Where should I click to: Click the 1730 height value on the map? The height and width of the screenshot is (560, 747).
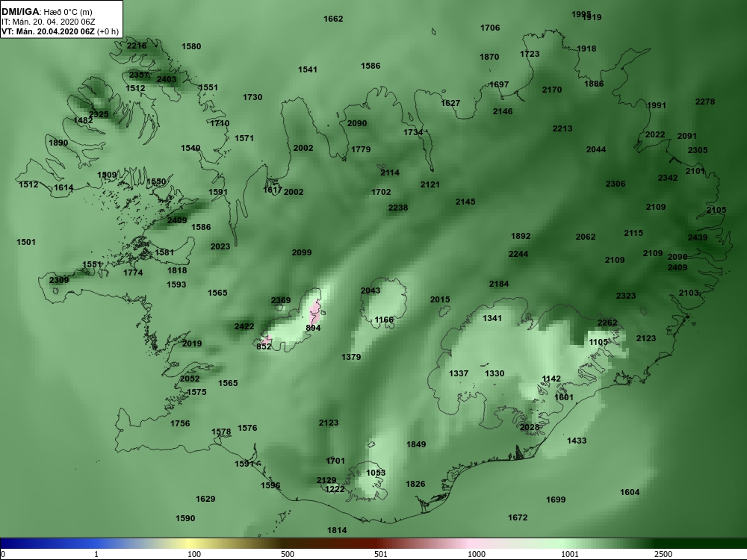click(x=252, y=96)
